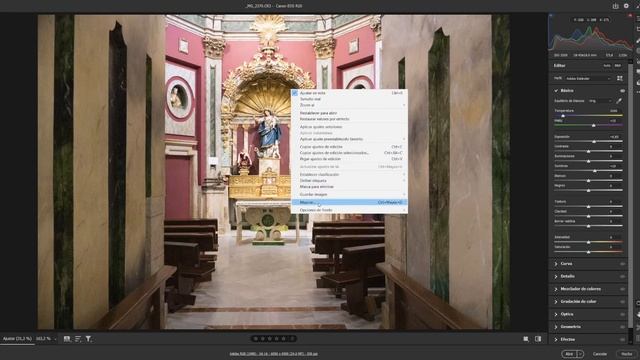Click the Auto button in the Editar panel
This screenshot has height=360, width=640.
(x=607, y=66)
